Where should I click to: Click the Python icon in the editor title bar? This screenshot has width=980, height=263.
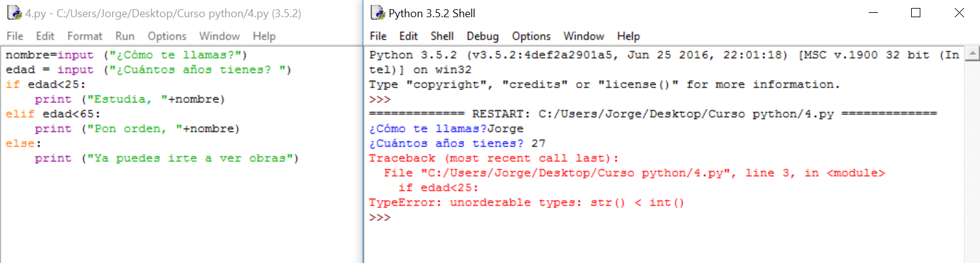point(14,13)
